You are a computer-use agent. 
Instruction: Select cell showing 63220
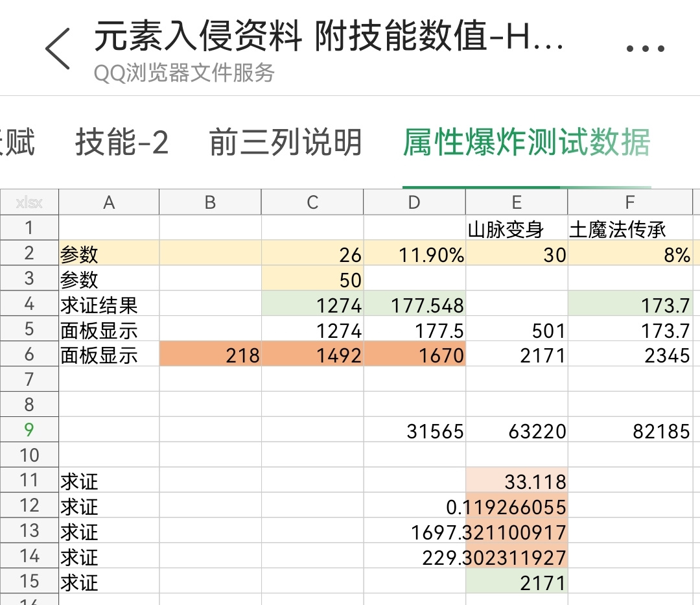click(x=517, y=429)
